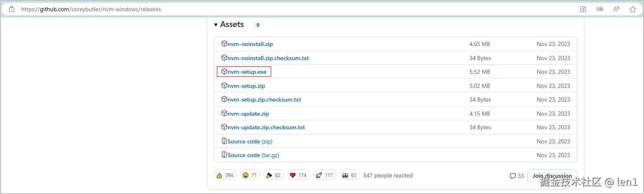Screen dimensions: 644x194
Task: Collapse the Assets section triangle
Action: click(x=216, y=25)
